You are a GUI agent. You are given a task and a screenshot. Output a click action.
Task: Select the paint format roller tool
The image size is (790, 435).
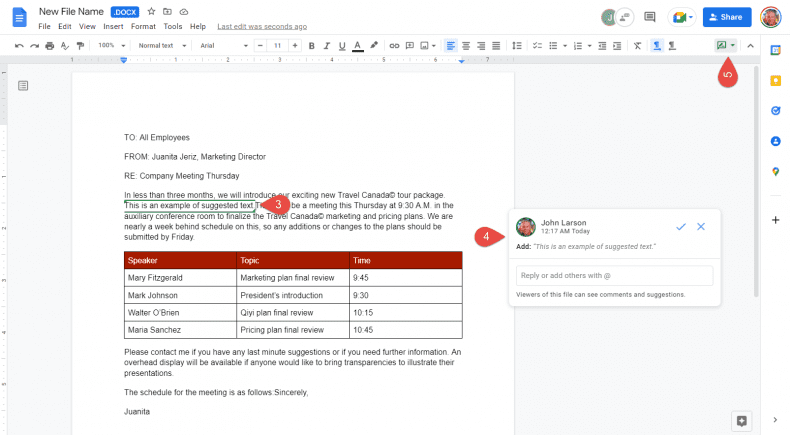click(x=80, y=46)
